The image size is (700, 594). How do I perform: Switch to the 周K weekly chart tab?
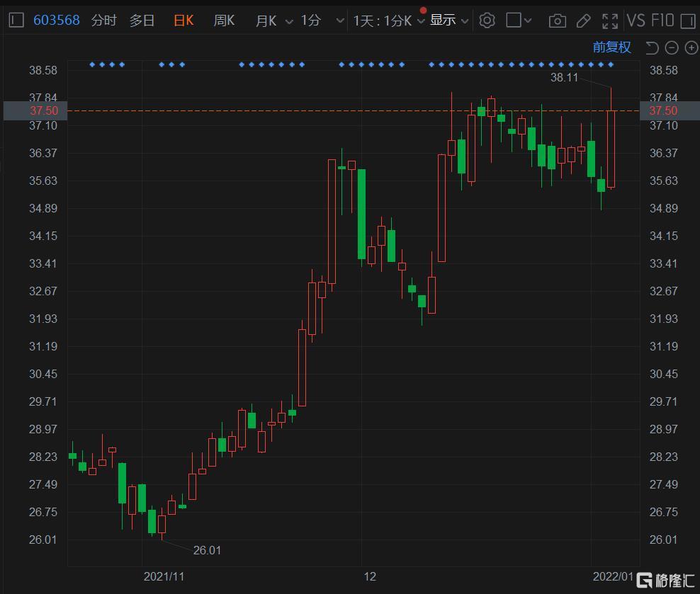224,20
